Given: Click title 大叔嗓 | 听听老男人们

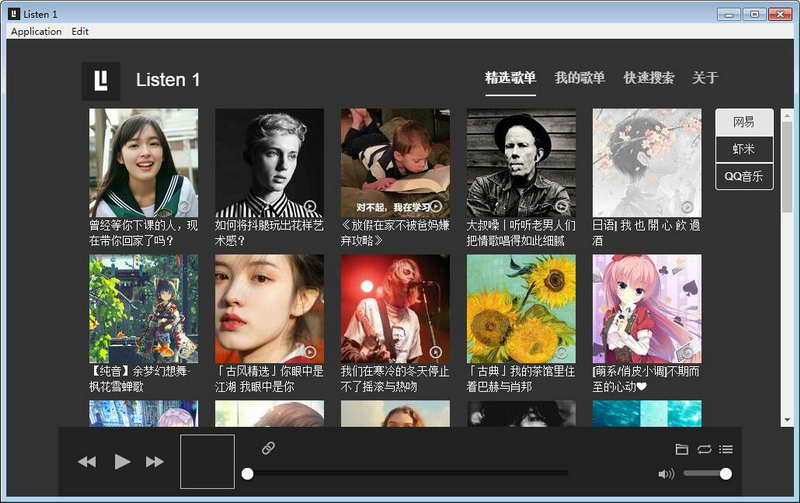Looking at the screenshot, I should [x=521, y=233].
